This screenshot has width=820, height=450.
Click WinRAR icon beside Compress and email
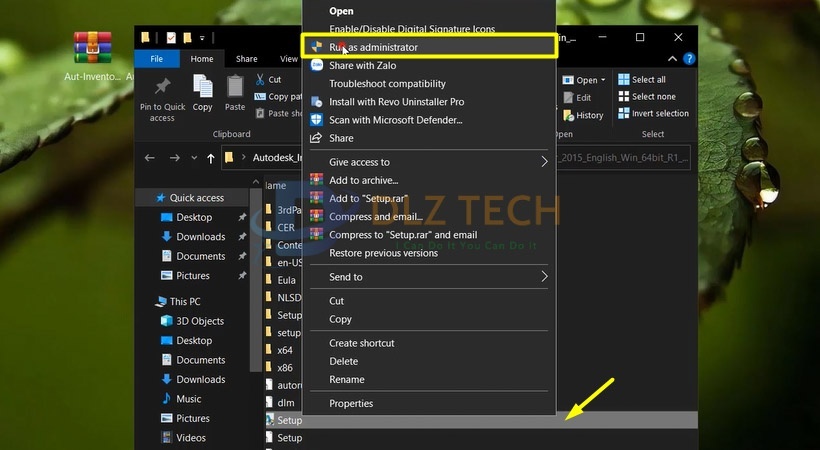coord(316,216)
